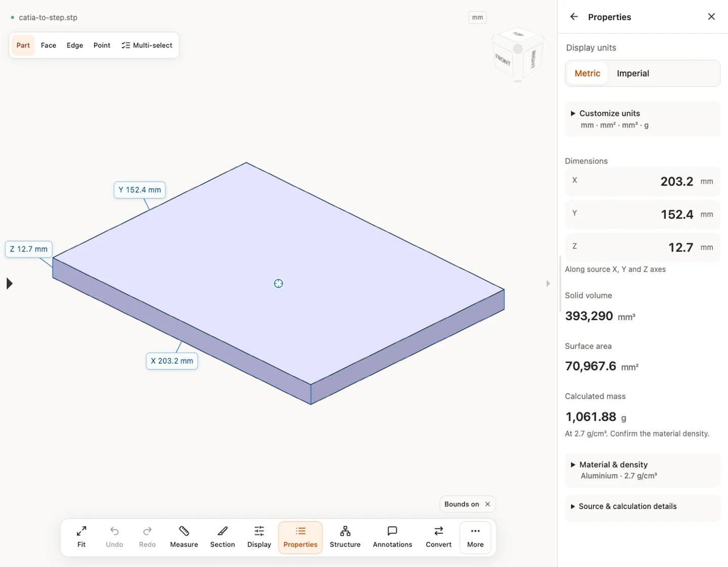The width and height of the screenshot is (728, 567).
Task: Click the solid volume value 393,290
Action: pos(589,316)
